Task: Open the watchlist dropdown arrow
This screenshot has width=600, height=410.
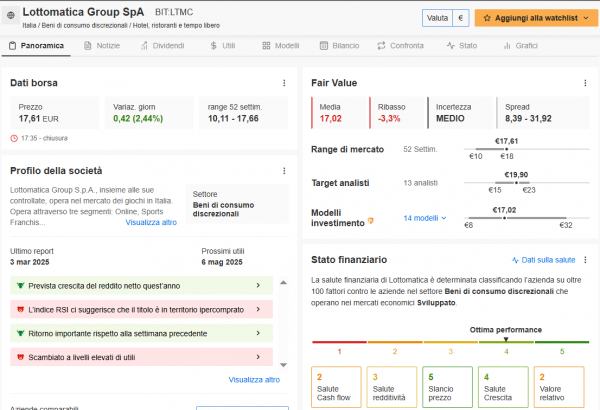Action: tap(586, 18)
